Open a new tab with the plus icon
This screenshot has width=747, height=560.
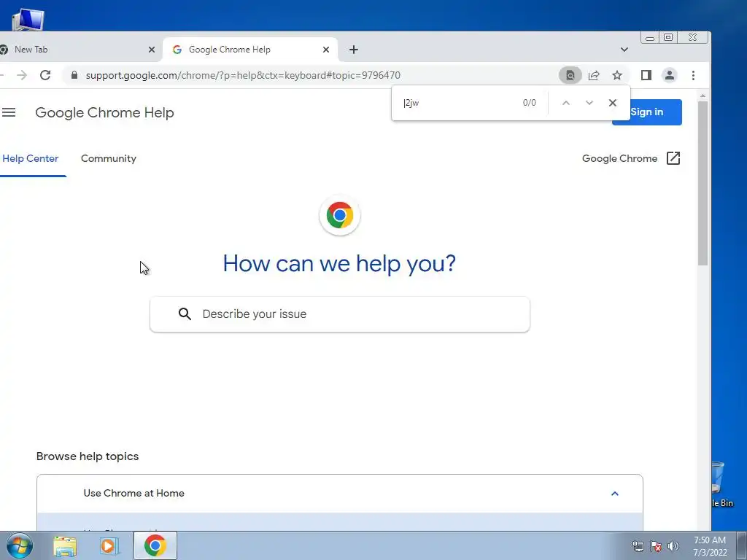tap(354, 50)
